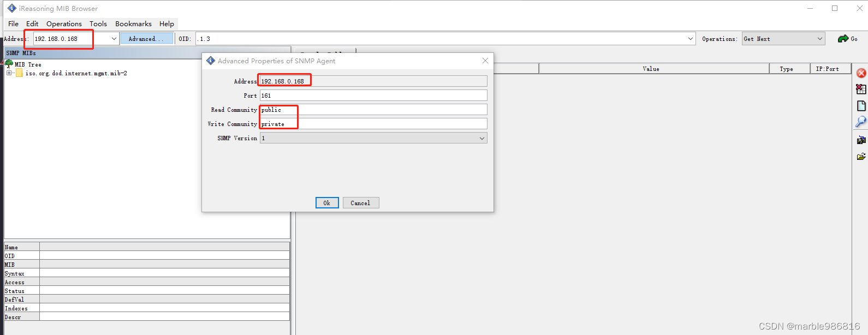Click the Status row in details table
Screen dimensions: 868x335
click(x=147, y=291)
